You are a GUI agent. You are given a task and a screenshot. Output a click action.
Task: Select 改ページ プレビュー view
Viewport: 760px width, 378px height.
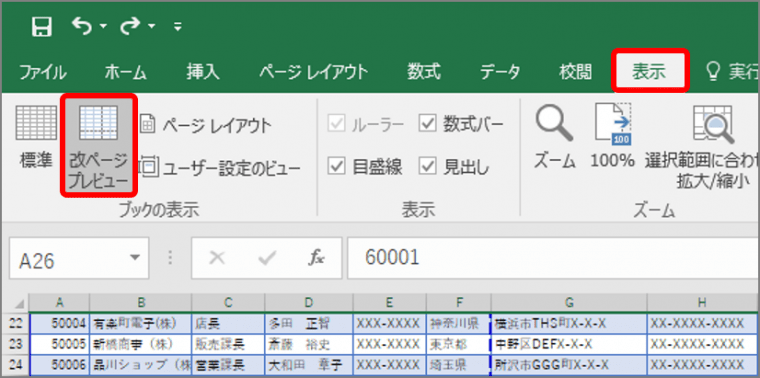pos(98,145)
